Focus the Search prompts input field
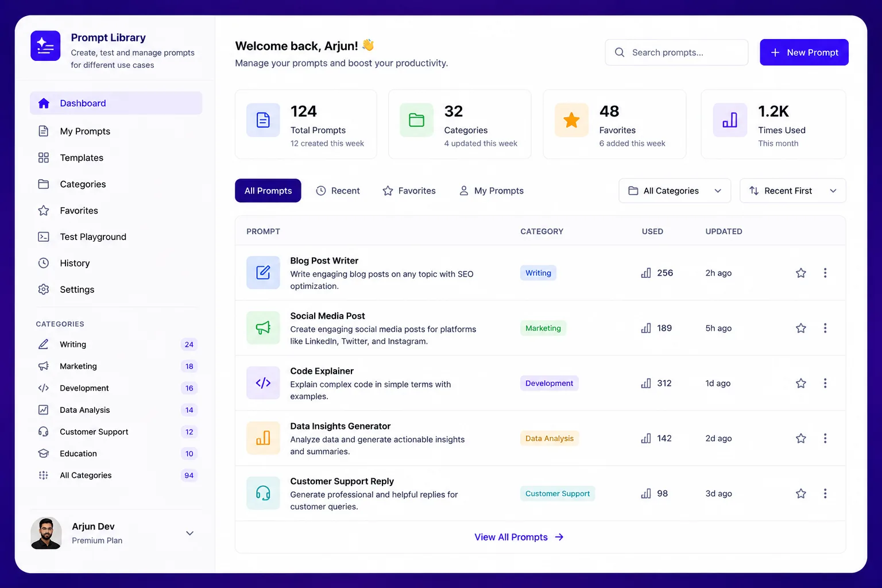 pyautogui.click(x=676, y=52)
